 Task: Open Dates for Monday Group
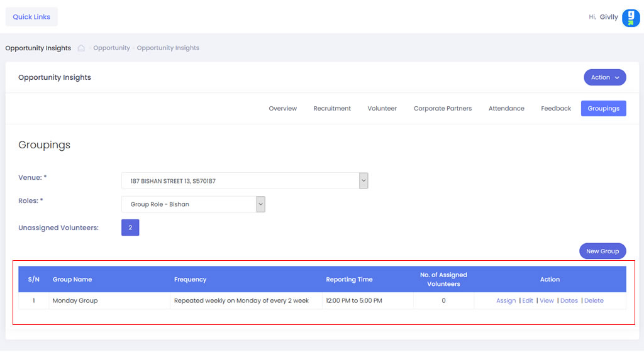pos(569,301)
